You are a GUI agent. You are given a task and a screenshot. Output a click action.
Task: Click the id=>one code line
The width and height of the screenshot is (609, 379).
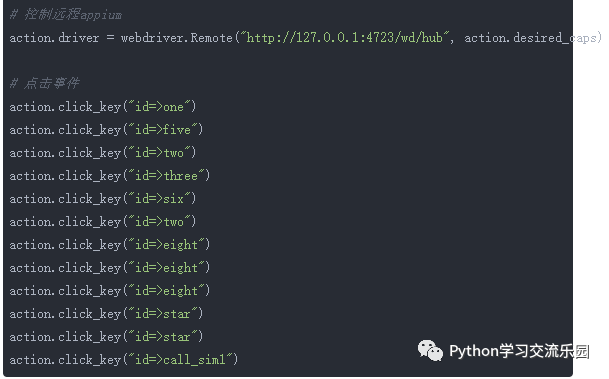(103, 107)
